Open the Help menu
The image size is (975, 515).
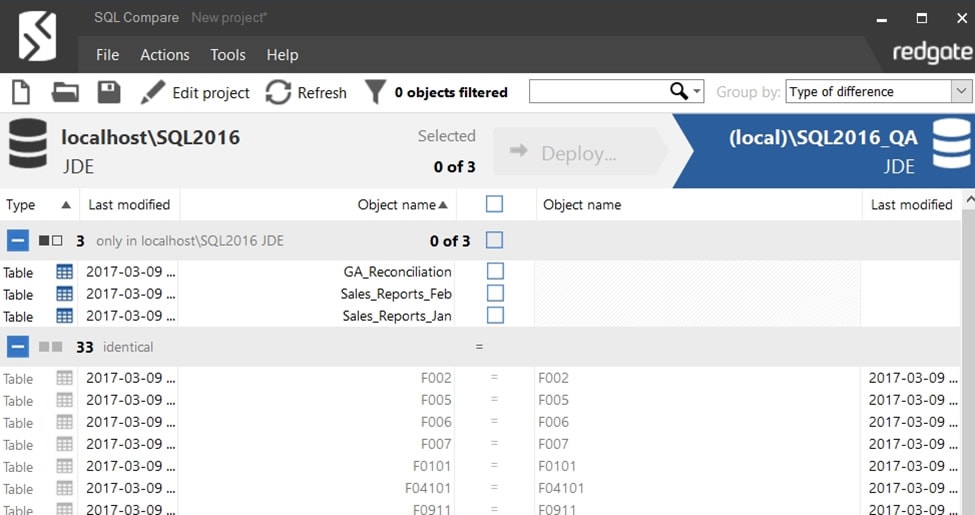tap(282, 55)
